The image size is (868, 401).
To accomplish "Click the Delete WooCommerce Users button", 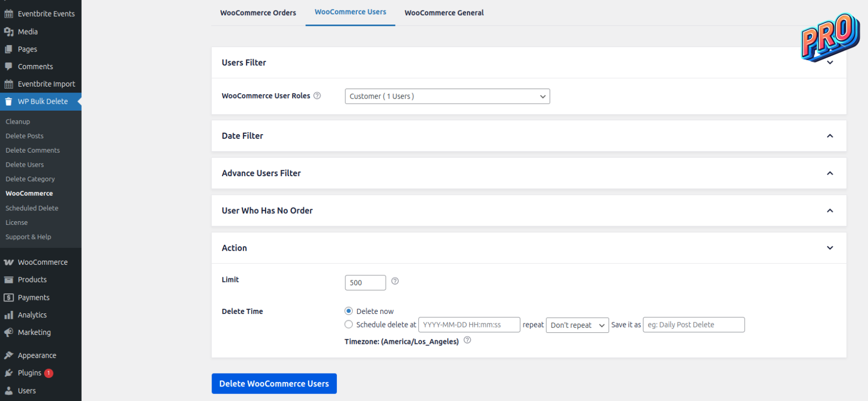I will (274, 383).
